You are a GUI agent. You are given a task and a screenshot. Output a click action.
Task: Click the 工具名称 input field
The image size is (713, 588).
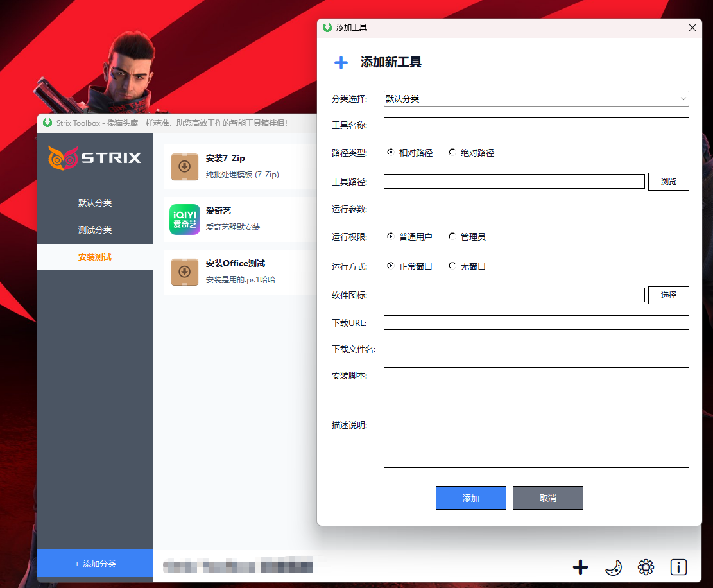pyautogui.click(x=536, y=125)
